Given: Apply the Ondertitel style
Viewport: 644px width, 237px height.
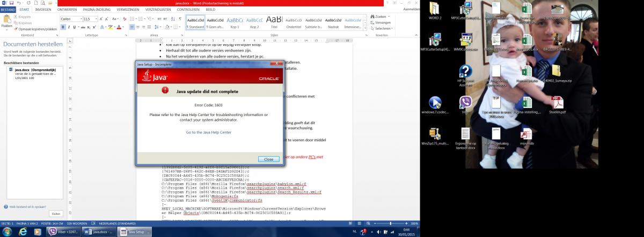Looking at the screenshot, I should 294,22.
